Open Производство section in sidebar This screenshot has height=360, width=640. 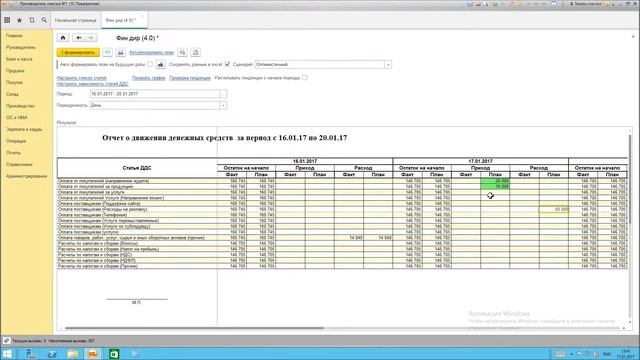[20, 106]
